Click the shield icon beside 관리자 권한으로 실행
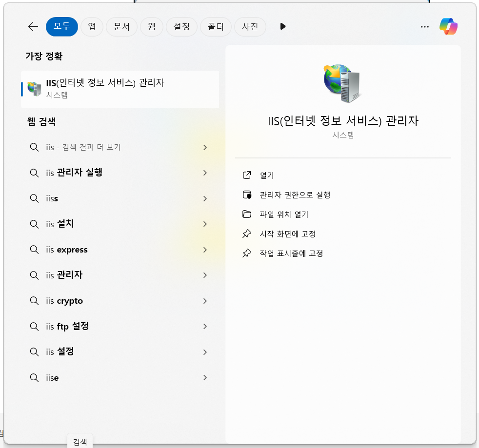 tap(247, 195)
